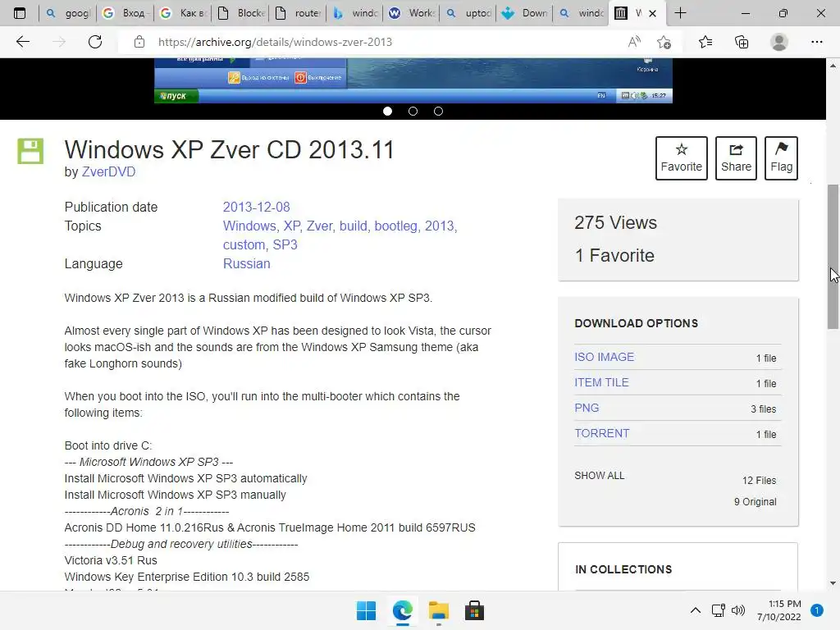The height and width of the screenshot is (630, 840).
Task: Close the active archive.org tab
Action: click(652, 13)
